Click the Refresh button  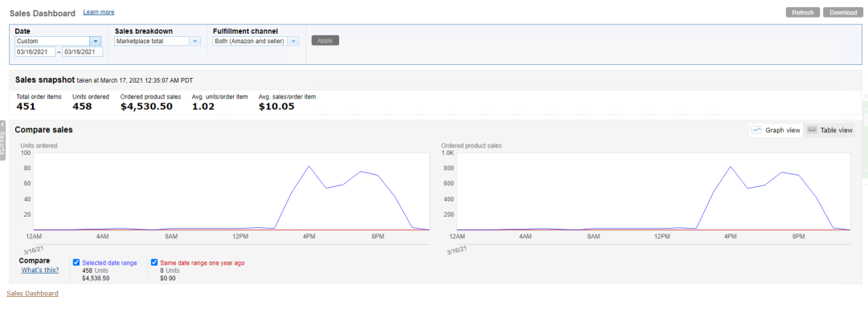pos(803,13)
